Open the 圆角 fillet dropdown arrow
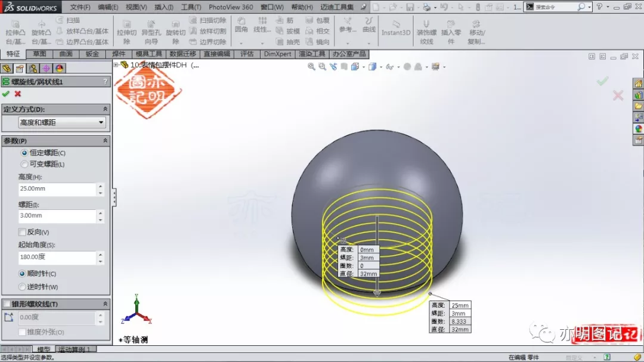Screen dimensions: 644x362 [x=241, y=42]
